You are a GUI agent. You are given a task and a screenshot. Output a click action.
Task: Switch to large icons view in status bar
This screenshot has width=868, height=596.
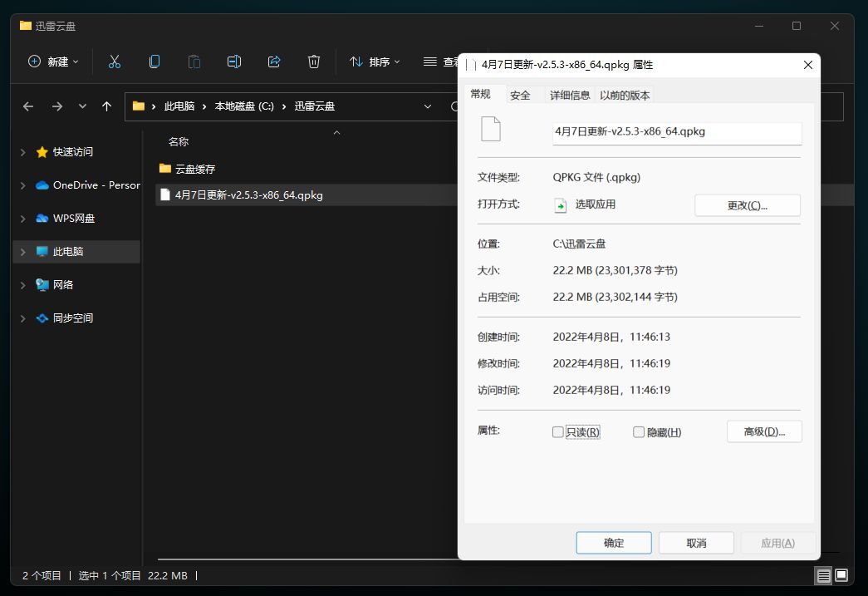[841, 575]
